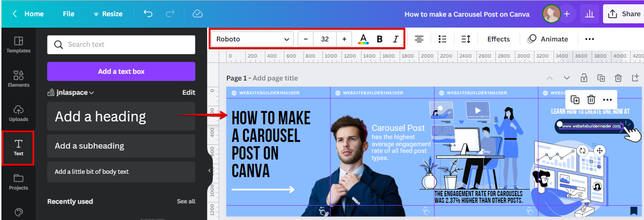
Task: Open the File menu
Action: coord(69,14)
